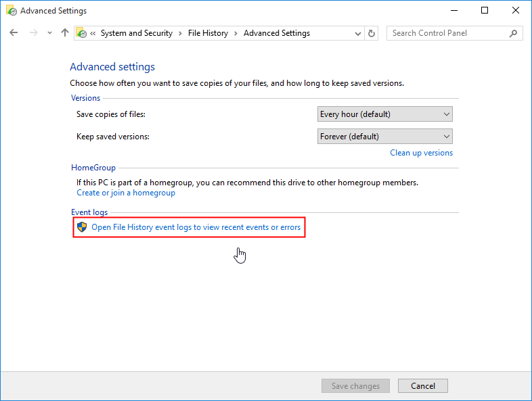Select the Advanced Settings breadcrumb
Image resolution: width=532 pixels, height=401 pixels.
(x=277, y=33)
